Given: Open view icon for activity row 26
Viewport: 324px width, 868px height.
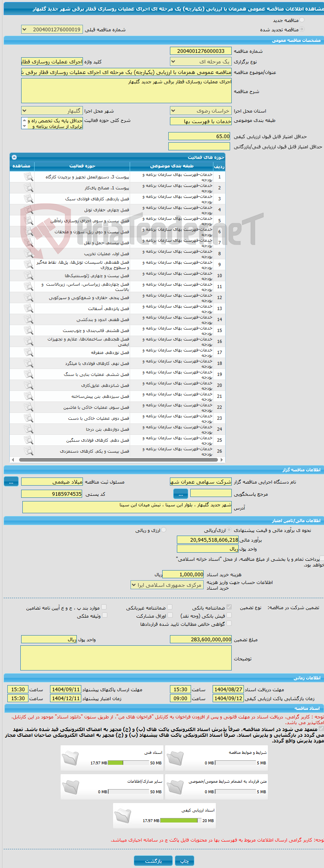Looking at the screenshot, I should (28, 451).
